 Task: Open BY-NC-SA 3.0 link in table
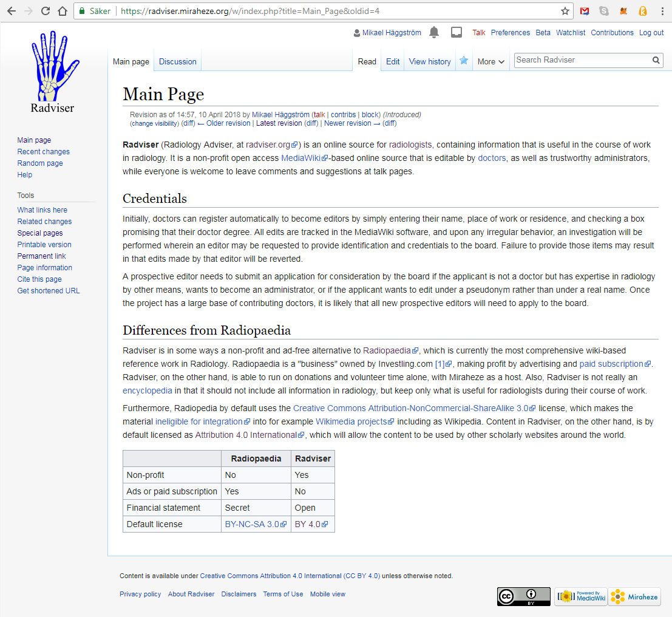[256, 524]
